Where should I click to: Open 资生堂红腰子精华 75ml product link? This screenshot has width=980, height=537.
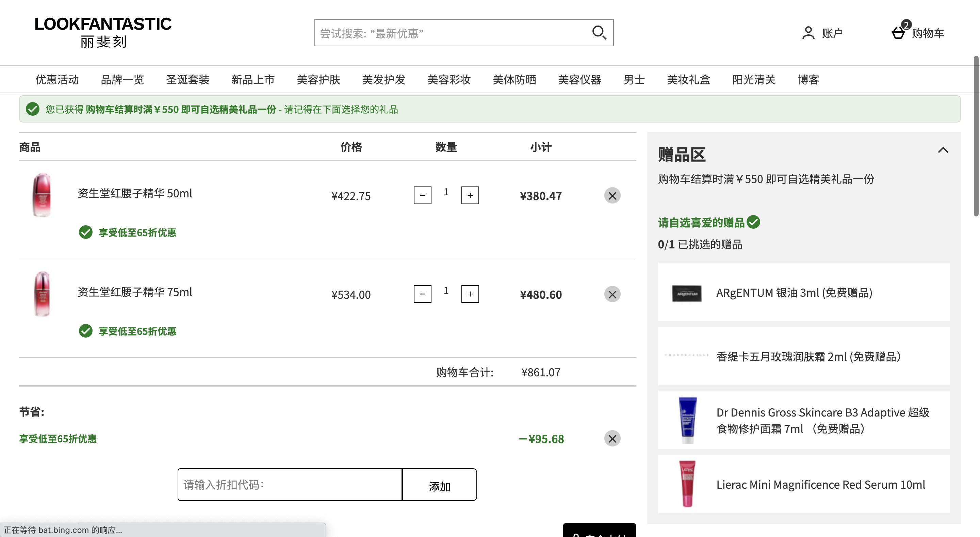[x=135, y=292]
